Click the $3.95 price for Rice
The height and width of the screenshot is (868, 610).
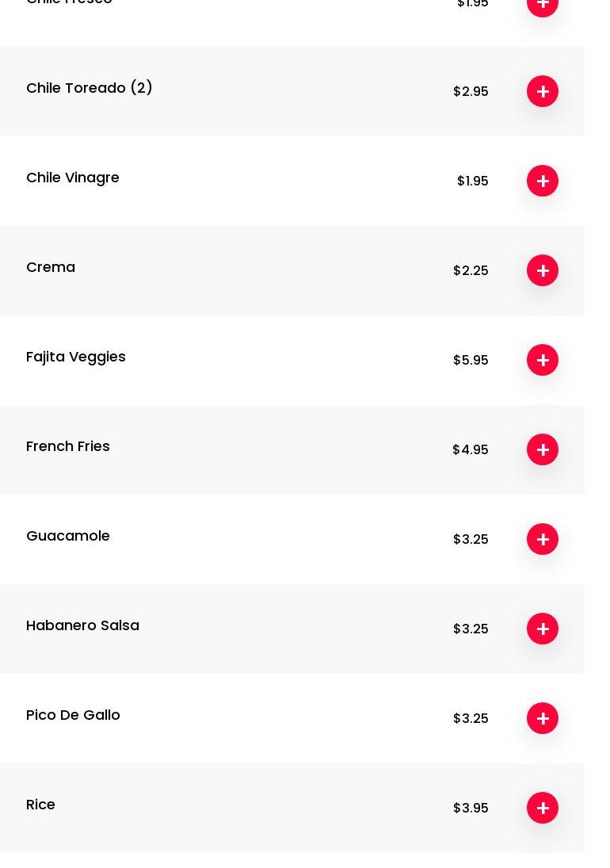point(471,808)
